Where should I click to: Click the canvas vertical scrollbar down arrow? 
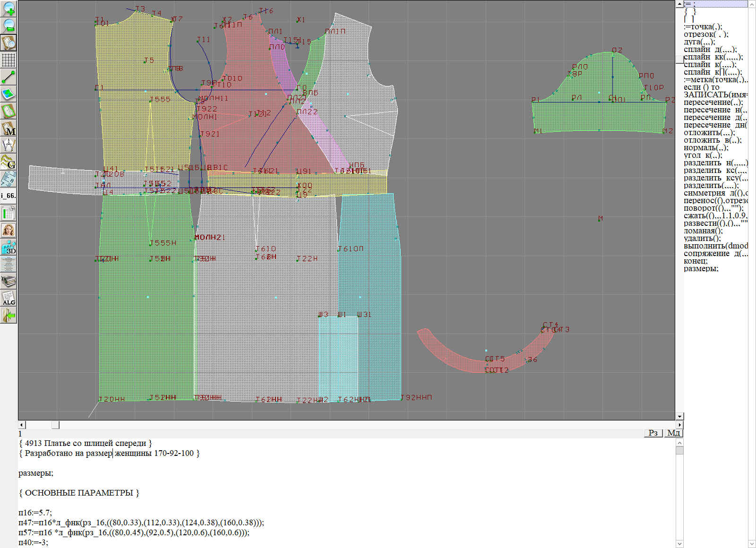679,416
